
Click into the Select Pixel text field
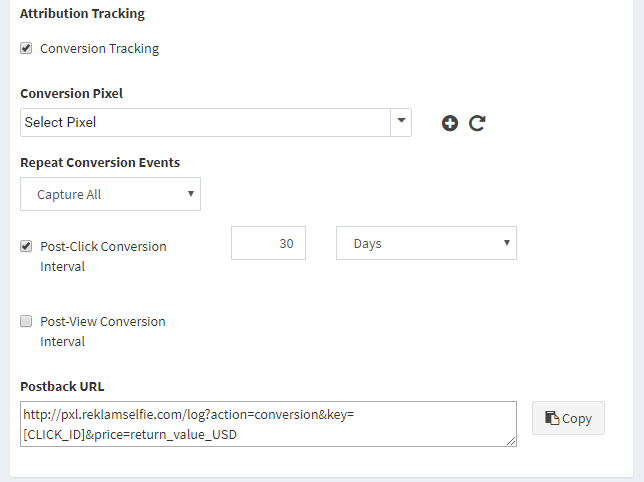[x=205, y=122]
